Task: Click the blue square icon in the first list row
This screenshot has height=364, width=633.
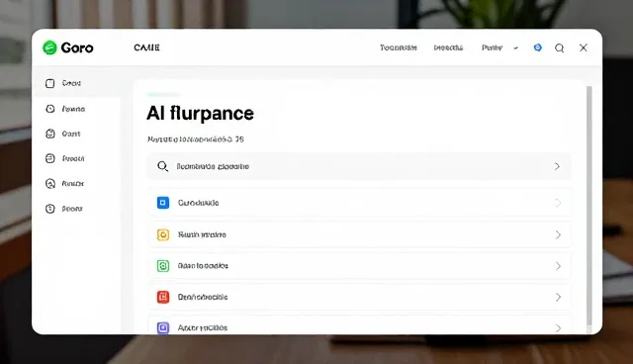Action: point(163,203)
